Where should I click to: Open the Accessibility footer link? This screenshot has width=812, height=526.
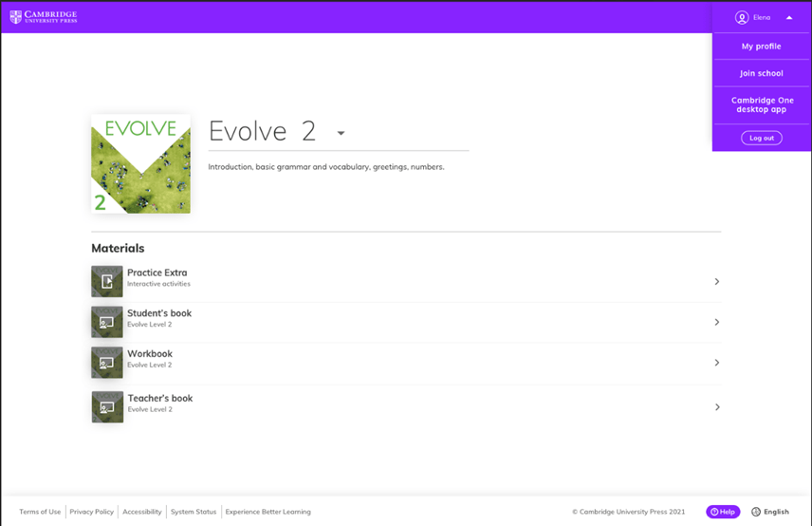(142, 512)
